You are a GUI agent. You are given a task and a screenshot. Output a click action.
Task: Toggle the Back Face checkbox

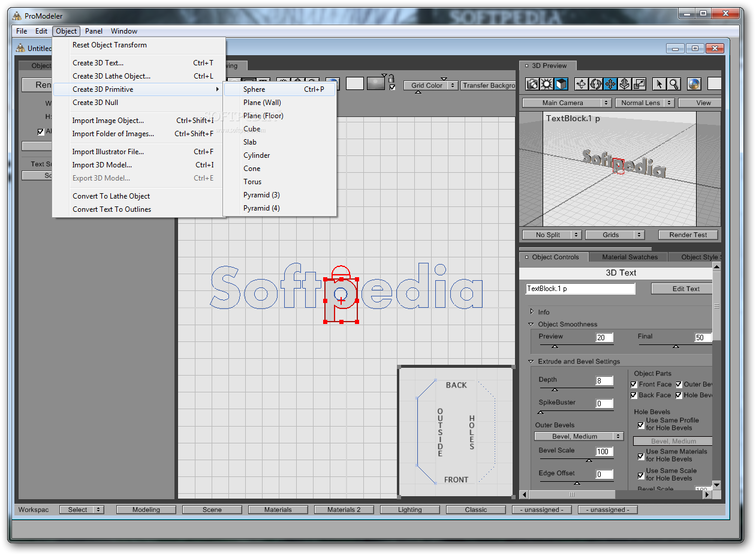click(634, 395)
